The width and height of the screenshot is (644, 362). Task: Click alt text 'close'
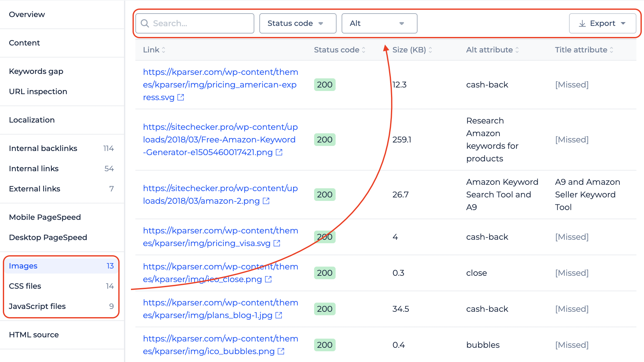(x=477, y=273)
